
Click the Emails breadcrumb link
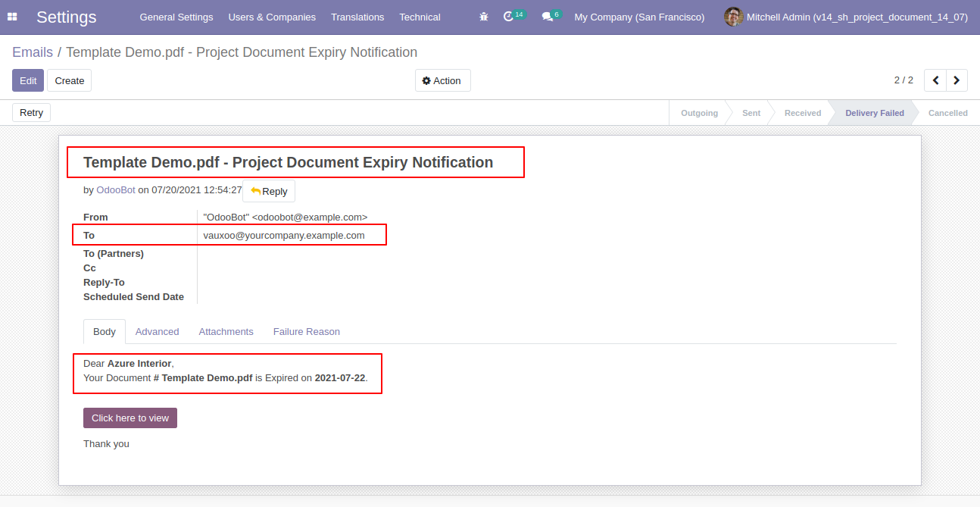pyautogui.click(x=33, y=52)
